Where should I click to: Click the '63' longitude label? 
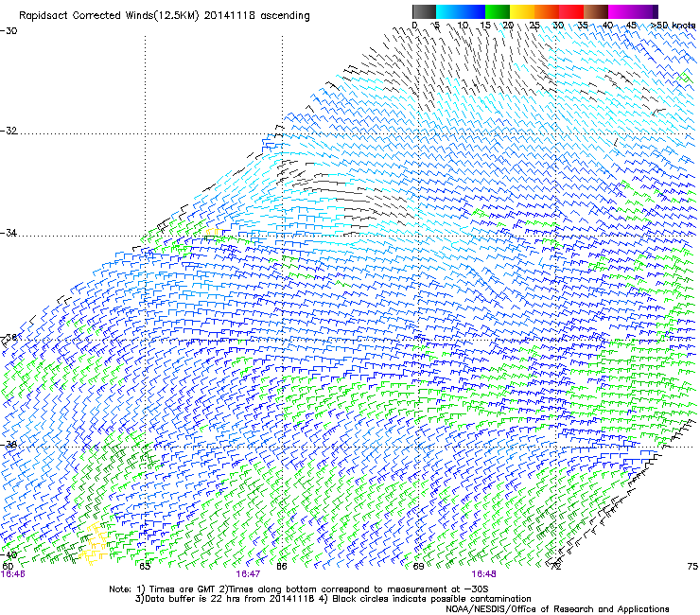point(145,567)
